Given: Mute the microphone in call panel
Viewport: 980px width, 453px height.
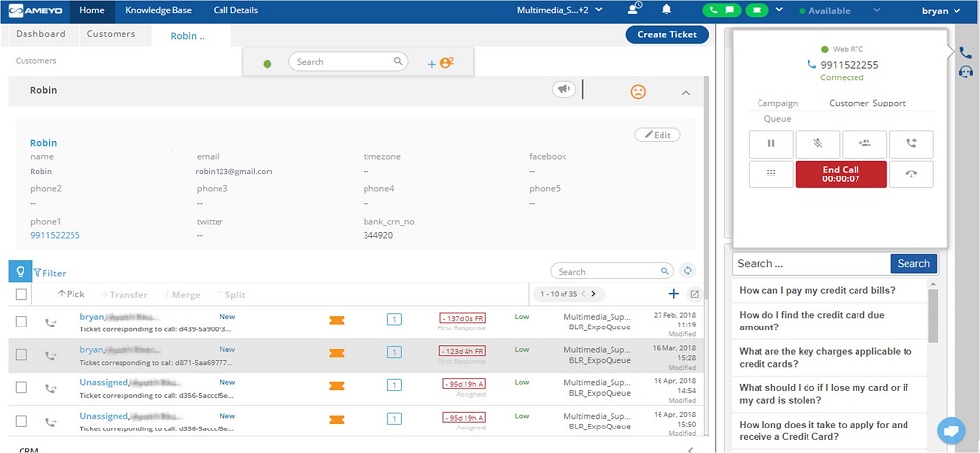Looking at the screenshot, I should (x=817, y=144).
